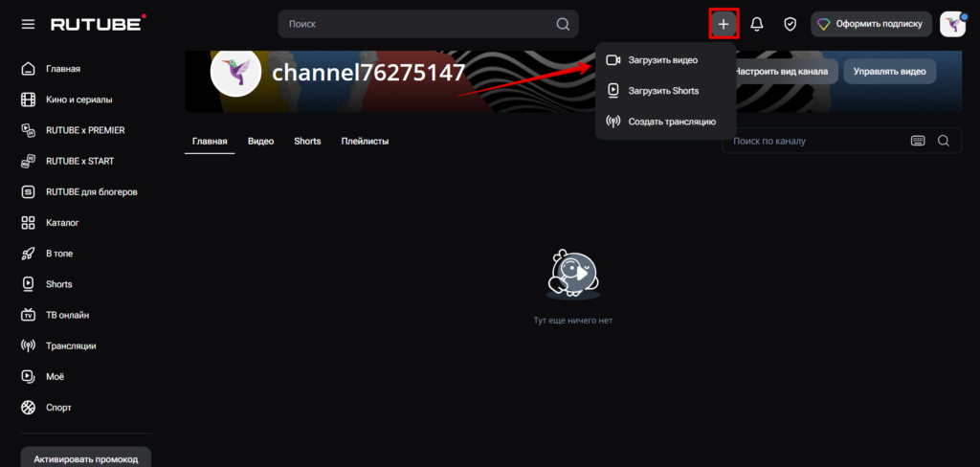This screenshot has height=467, width=980.
Task: Click Активировать промокод button
Action: 85,457
